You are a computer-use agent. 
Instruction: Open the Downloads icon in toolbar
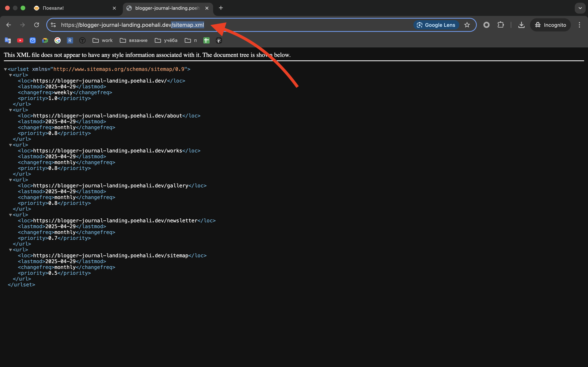tap(521, 25)
